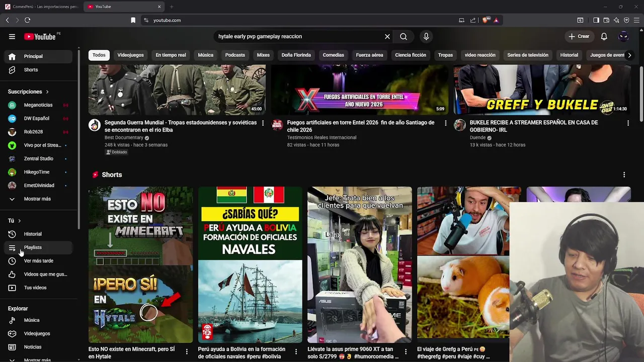Open the account avatar menu

coord(623,36)
